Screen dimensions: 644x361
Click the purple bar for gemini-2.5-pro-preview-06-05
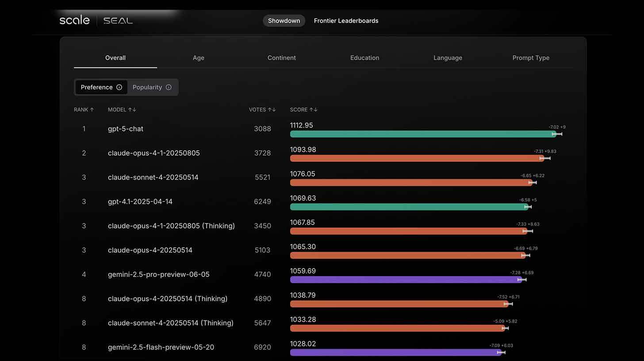(406, 280)
